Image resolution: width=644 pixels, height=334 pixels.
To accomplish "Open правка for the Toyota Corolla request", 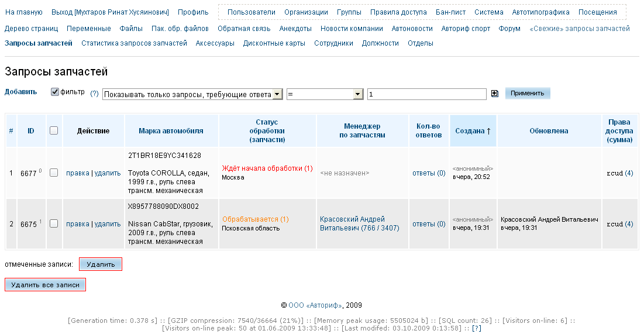I will [77, 173].
